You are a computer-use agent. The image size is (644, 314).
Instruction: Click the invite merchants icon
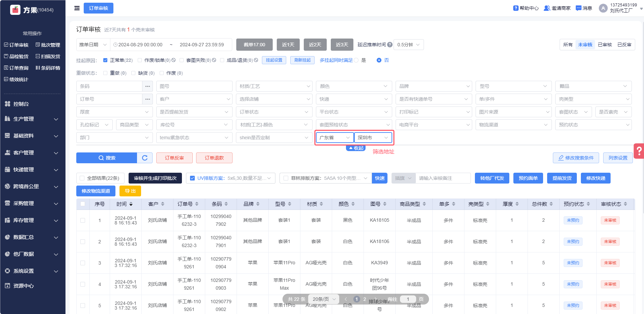(x=547, y=8)
